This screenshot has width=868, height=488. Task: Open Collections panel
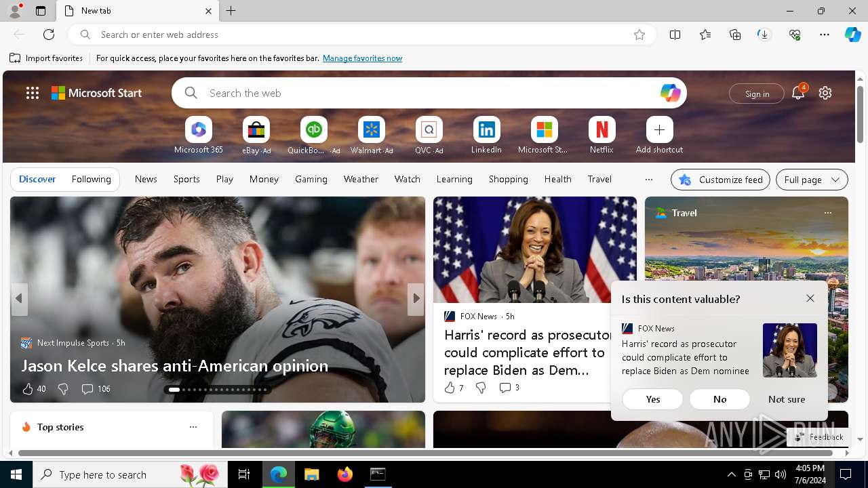(x=735, y=35)
